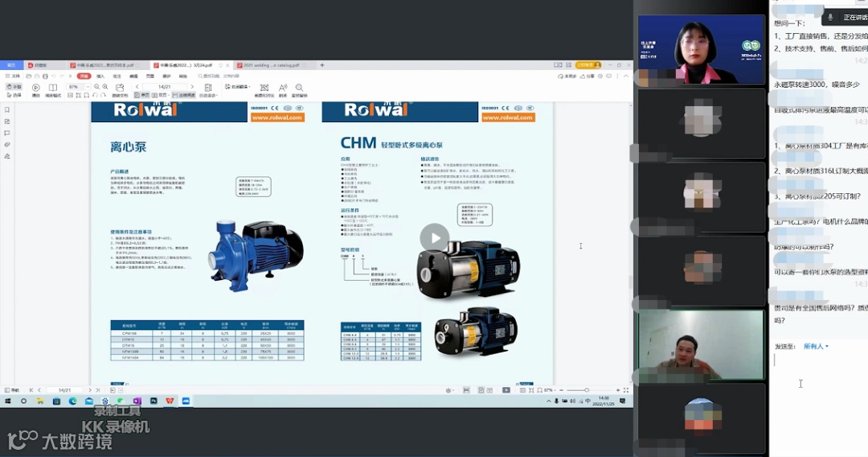
Task: Click the screenshot and compare icon
Action: pos(264,88)
